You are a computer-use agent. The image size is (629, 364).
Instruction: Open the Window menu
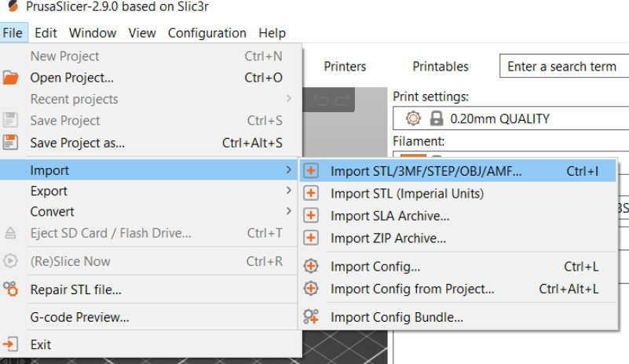(93, 33)
